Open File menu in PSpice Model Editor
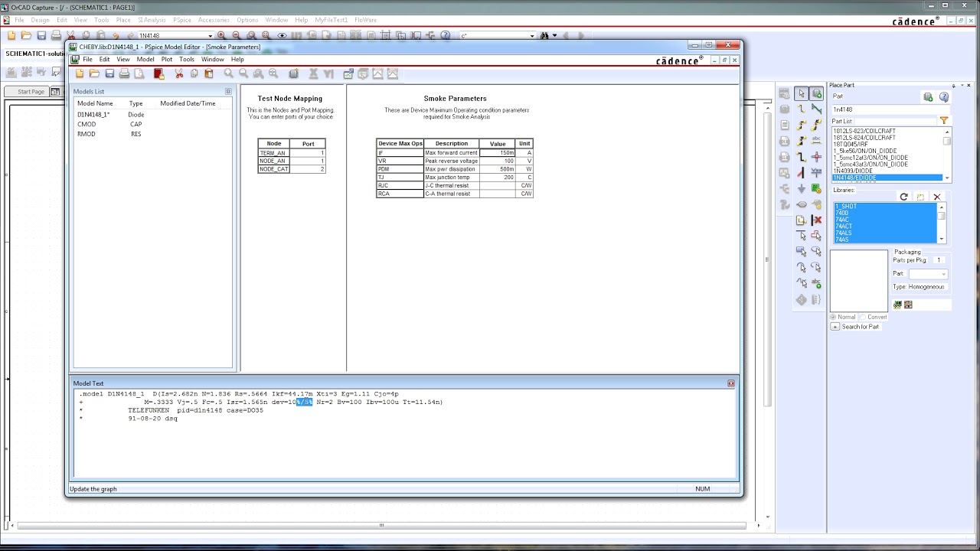Viewport: 980px width, 551px height. (x=87, y=60)
